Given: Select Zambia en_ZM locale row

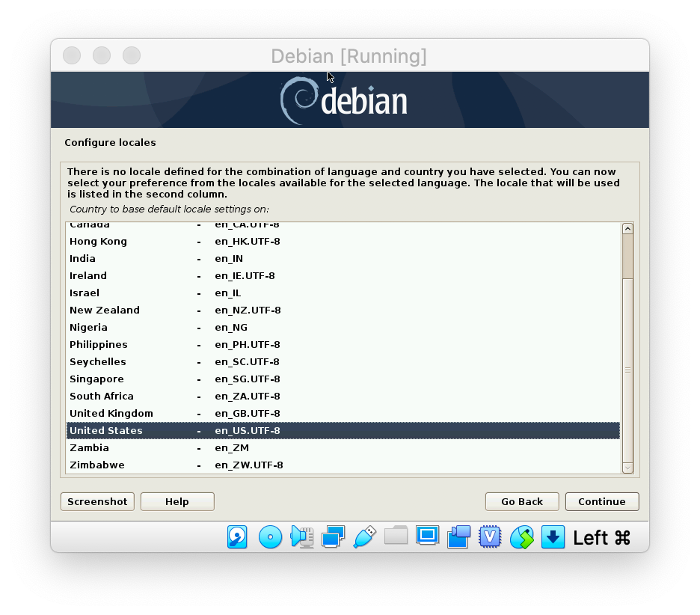Looking at the screenshot, I should tap(343, 447).
